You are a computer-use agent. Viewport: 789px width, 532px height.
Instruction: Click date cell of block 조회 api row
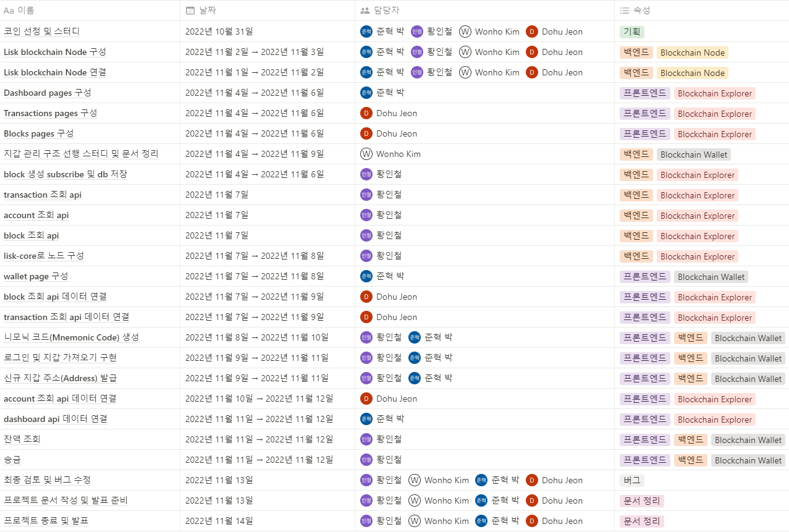[268, 235]
